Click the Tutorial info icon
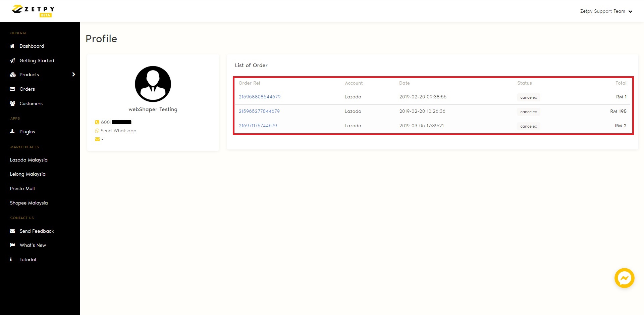644x315 pixels. coord(11,260)
